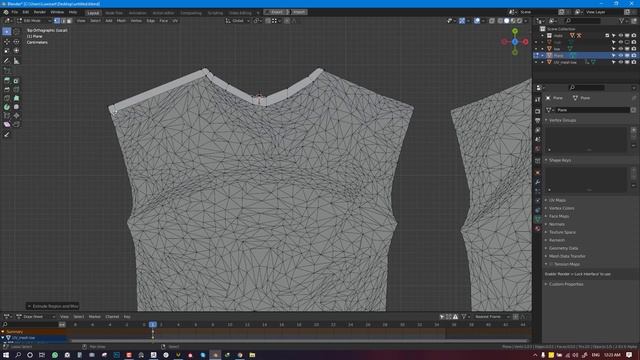The width and height of the screenshot is (640, 360).
Task: Select the Knife tool
Action: coord(7,98)
